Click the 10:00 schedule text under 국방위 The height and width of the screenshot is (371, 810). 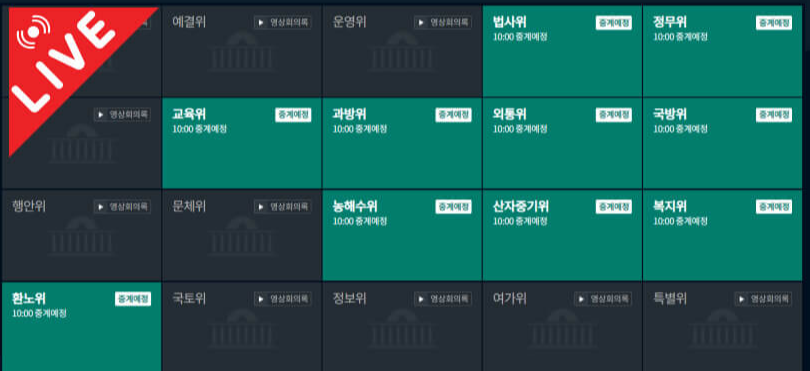point(680,129)
